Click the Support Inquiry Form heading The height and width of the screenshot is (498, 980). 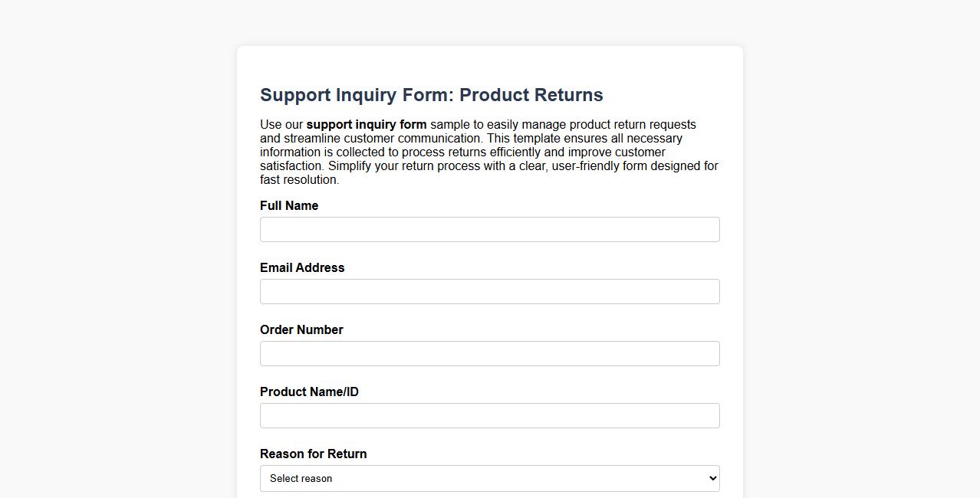tap(431, 94)
